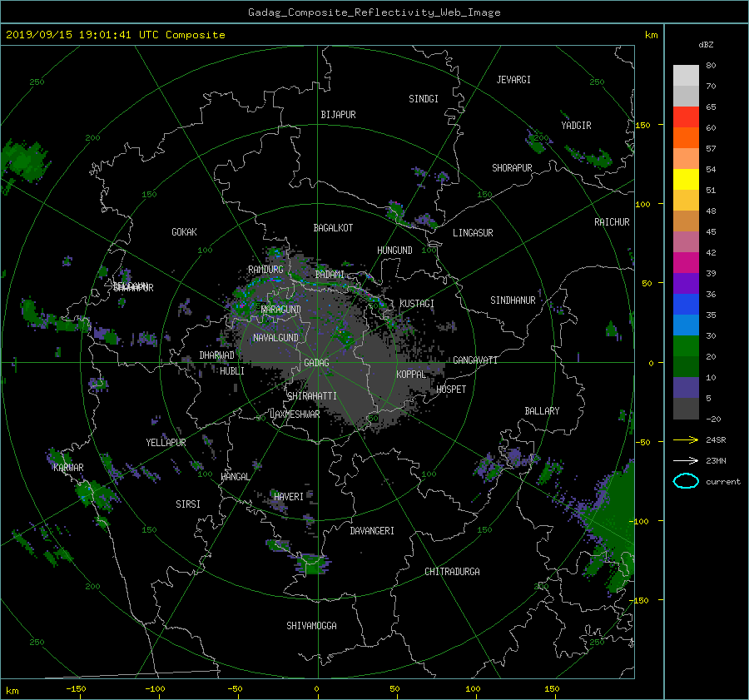Click the GADAG radar center label
The image size is (749, 700).
(x=316, y=363)
